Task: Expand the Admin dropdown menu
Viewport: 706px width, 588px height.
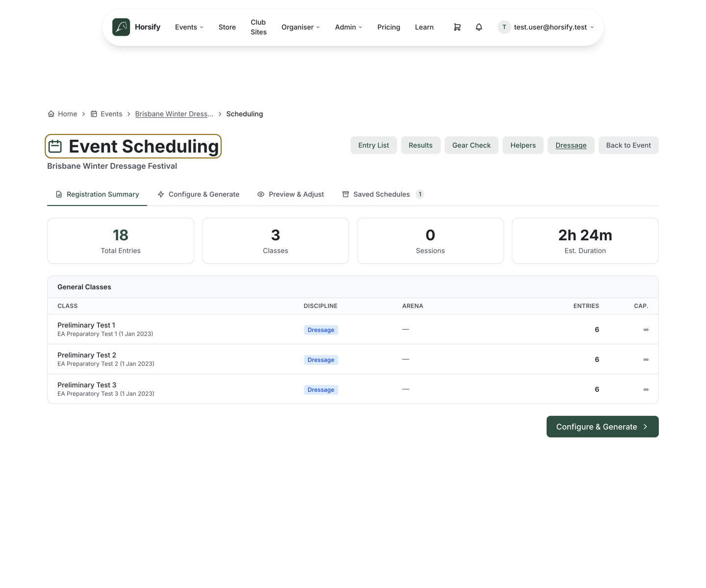Action: tap(349, 27)
